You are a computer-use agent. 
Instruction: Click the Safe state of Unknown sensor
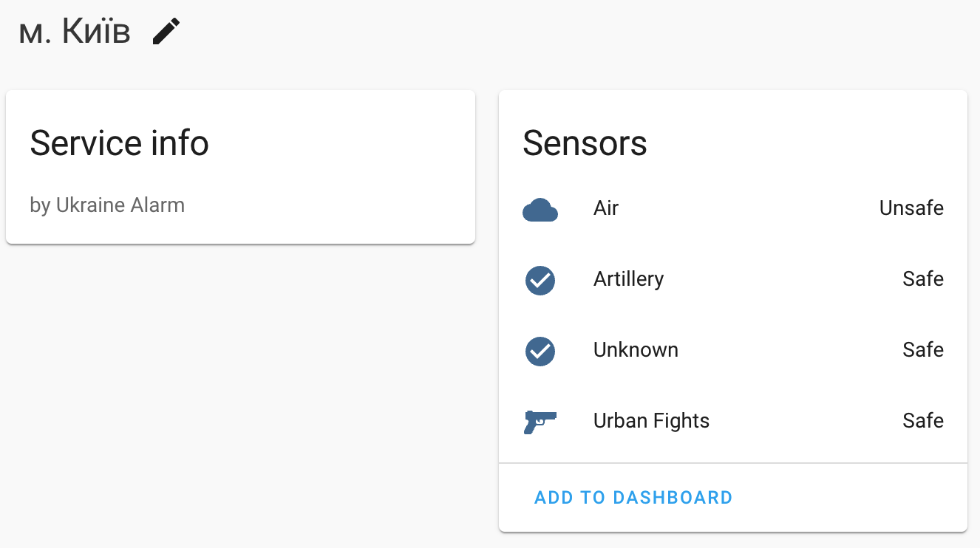922,350
